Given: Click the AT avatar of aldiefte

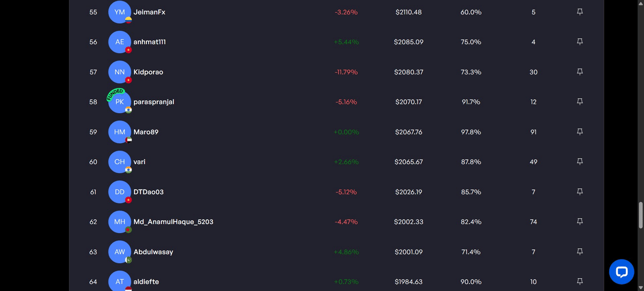Looking at the screenshot, I should 120,281.
